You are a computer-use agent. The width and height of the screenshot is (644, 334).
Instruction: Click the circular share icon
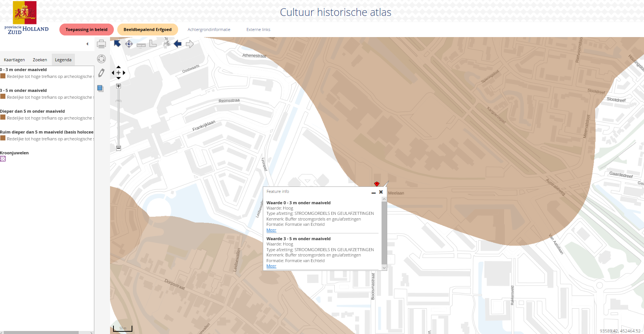tap(101, 59)
